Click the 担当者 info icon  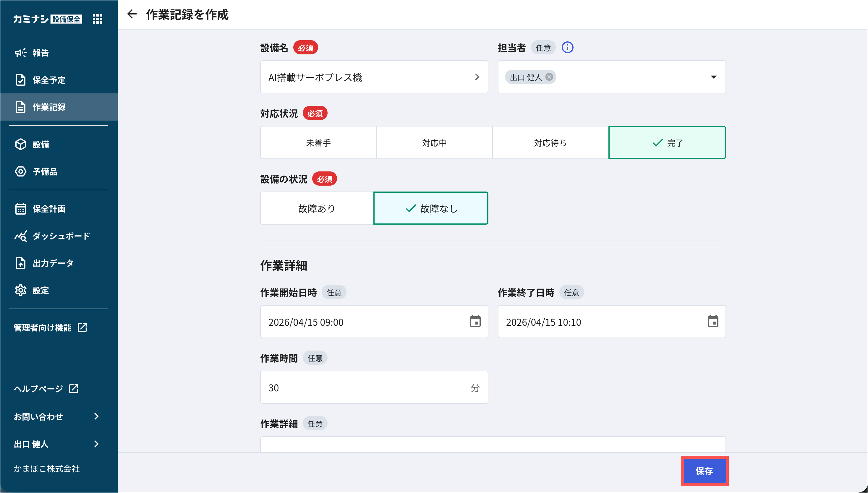[x=567, y=47]
